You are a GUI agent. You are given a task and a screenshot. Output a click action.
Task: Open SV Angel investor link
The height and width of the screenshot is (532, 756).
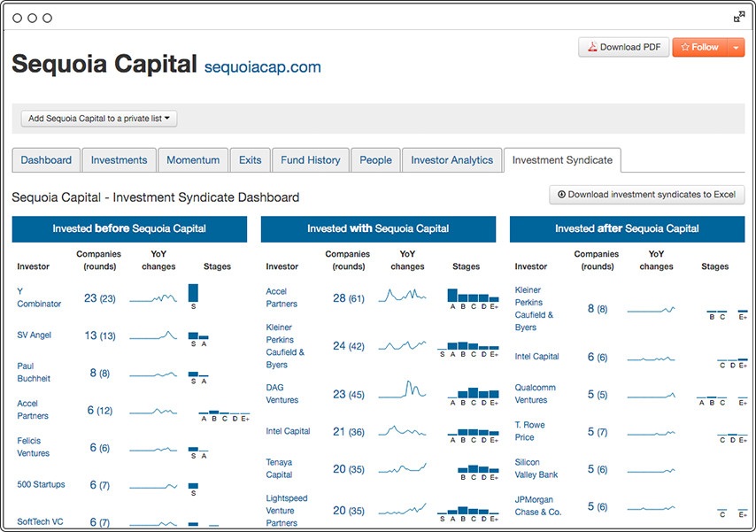pyautogui.click(x=34, y=335)
